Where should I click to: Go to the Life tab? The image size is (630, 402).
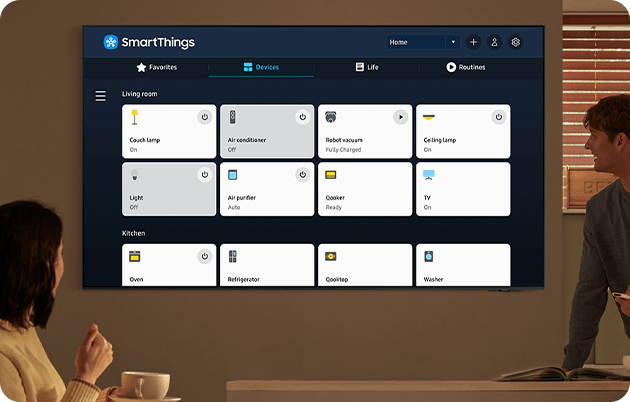coord(366,68)
